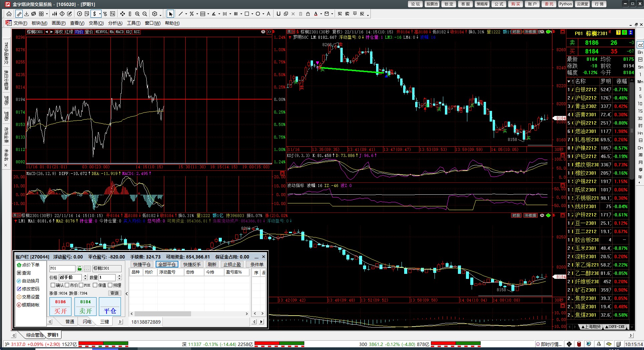Screen dimensions: 644x350
Task: Click the download data toolbar icon
Action: click(26, 14)
